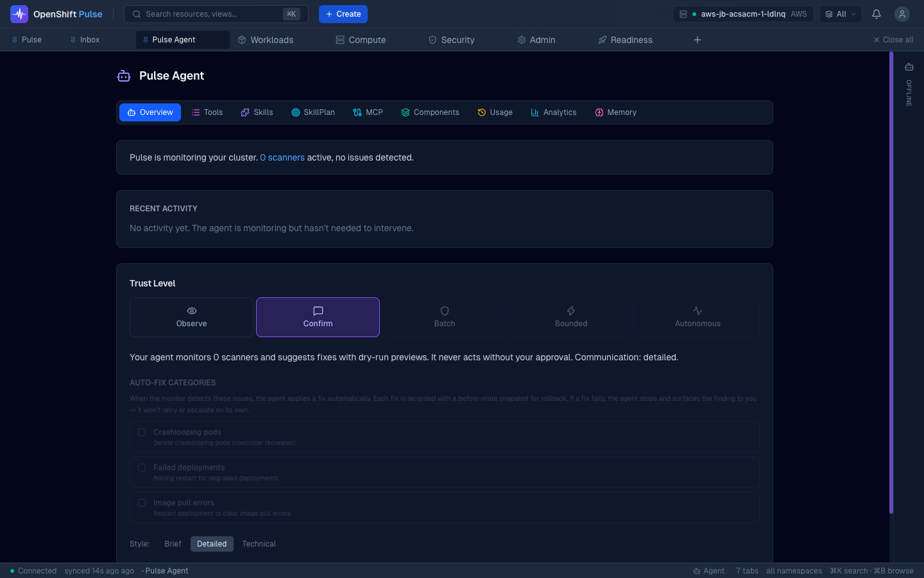Screen dimensions: 924x578
Task: Open the notifications bell
Action: pyautogui.click(x=877, y=14)
